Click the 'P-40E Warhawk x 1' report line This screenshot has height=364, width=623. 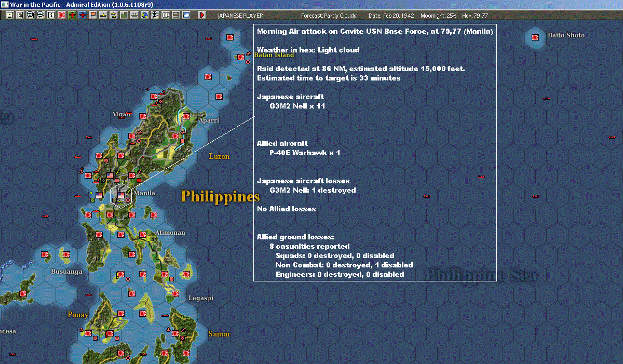305,153
